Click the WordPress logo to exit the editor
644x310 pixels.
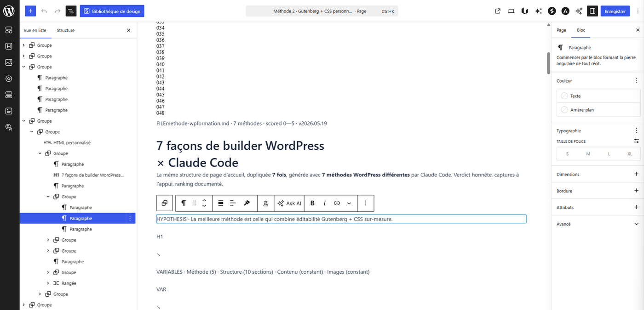[9, 11]
